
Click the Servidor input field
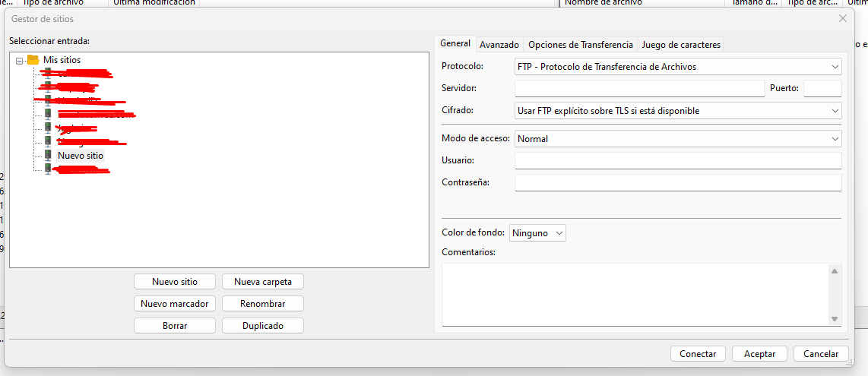point(639,89)
